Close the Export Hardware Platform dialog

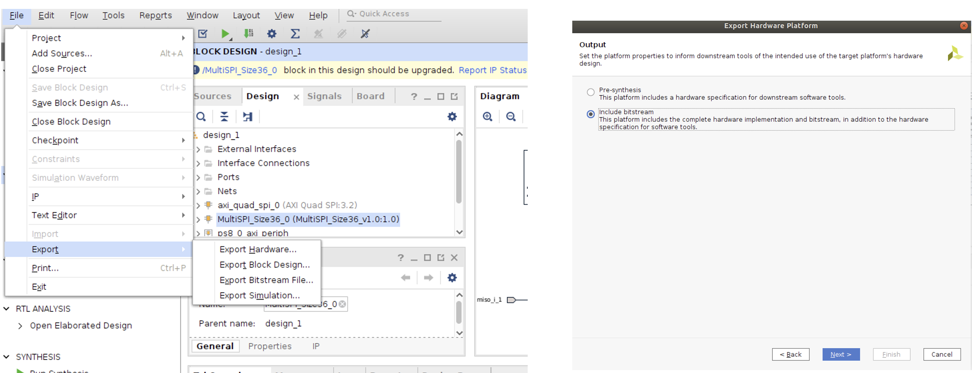964,26
